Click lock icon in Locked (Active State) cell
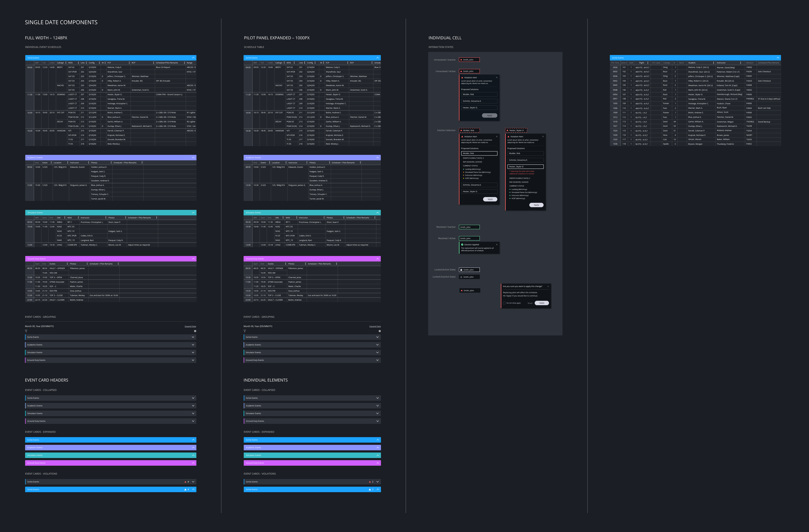The height and width of the screenshot is (532, 809). [461, 270]
